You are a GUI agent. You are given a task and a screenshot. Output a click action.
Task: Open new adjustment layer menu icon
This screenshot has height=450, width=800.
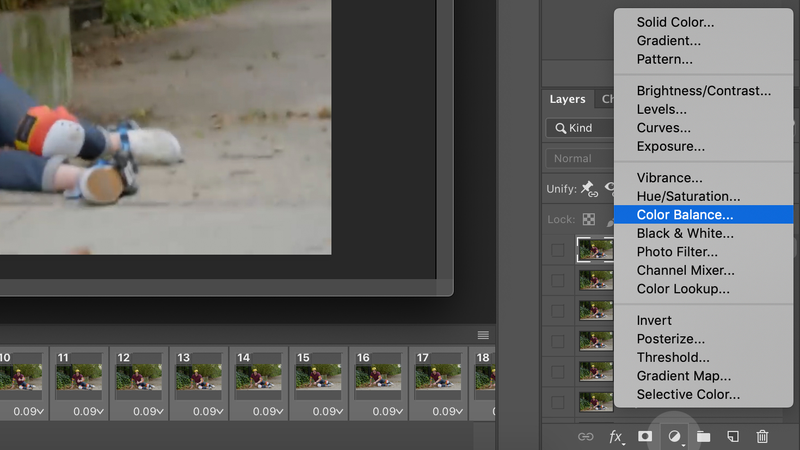tap(674, 437)
